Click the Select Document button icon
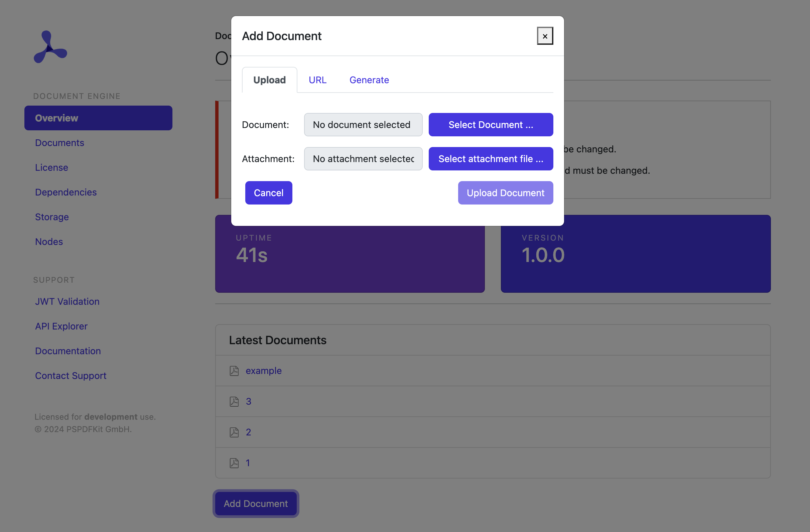 tap(490, 124)
